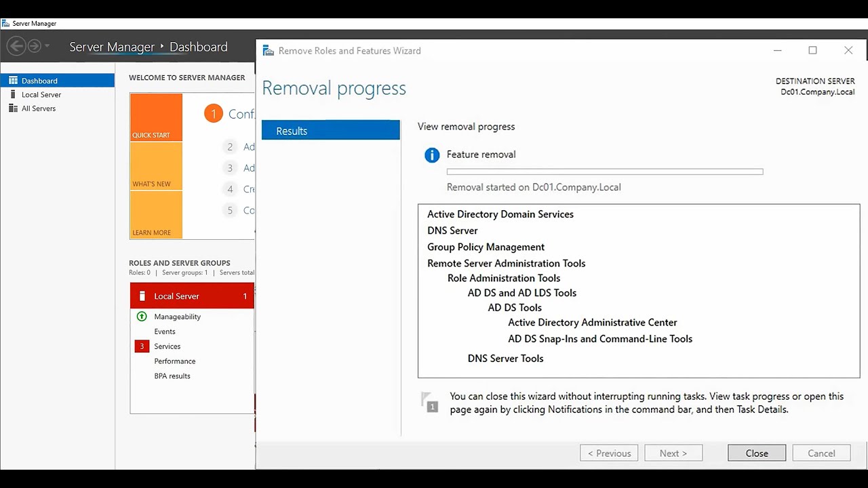
Task: Click Remote Server Administration Tools entry
Action: [x=506, y=264]
